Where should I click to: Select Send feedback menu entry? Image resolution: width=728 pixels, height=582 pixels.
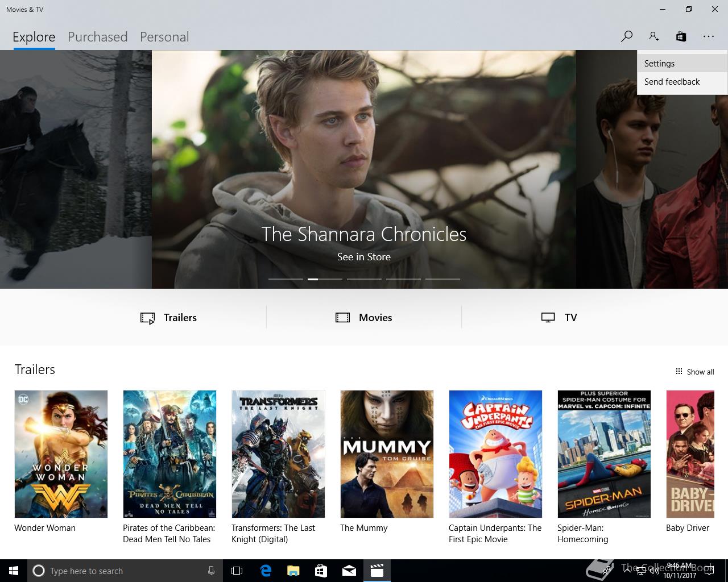pyautogui.click(x=682, y=82)
